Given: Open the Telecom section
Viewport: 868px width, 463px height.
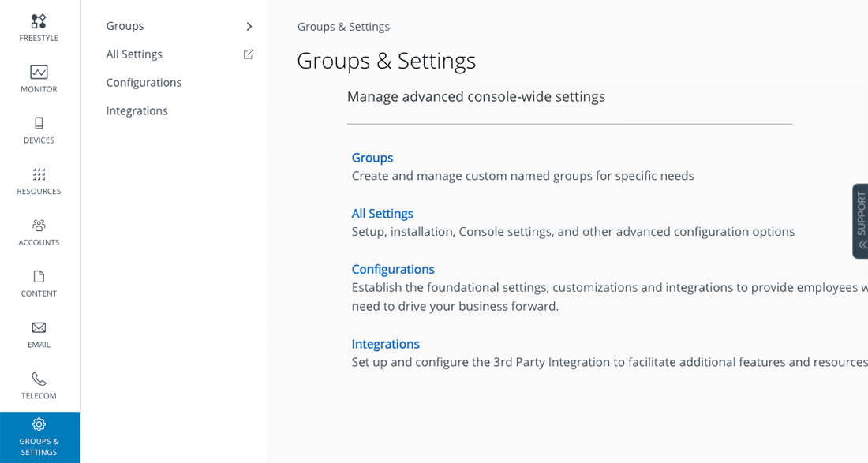Looking at the screenshot, I should pos(38,381).
